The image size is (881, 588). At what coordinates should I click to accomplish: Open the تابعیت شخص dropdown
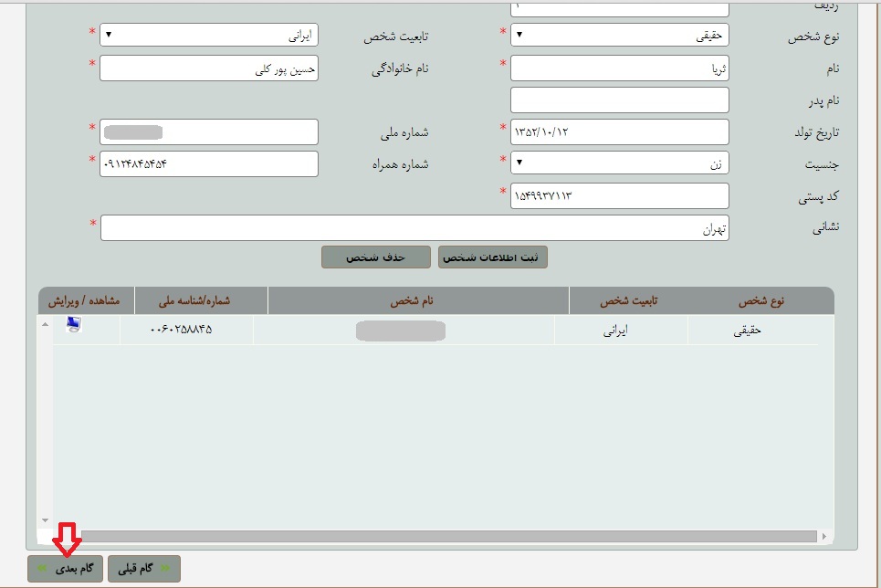208,35
